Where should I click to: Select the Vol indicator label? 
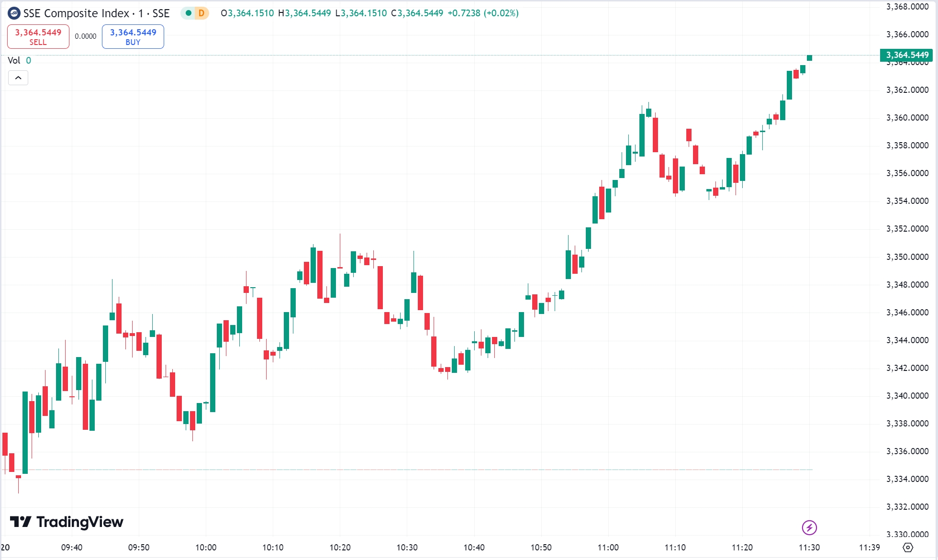(14, 60)
